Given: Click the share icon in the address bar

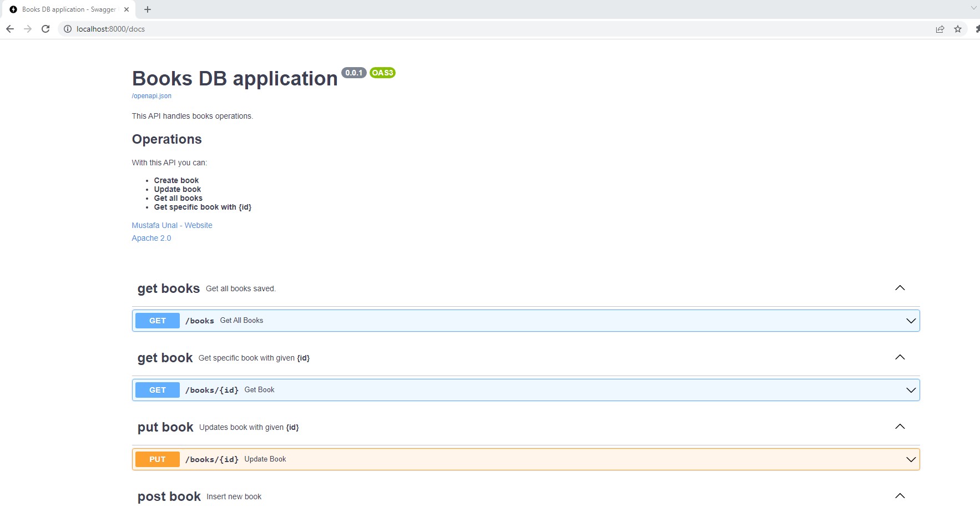Looking at the screenshot, I should (939, 29).
